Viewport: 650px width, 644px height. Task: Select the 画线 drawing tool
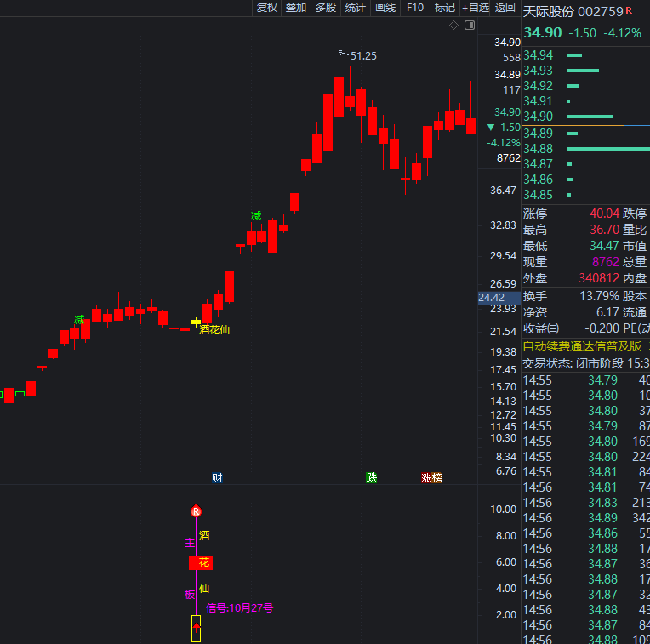coord(385,8)
